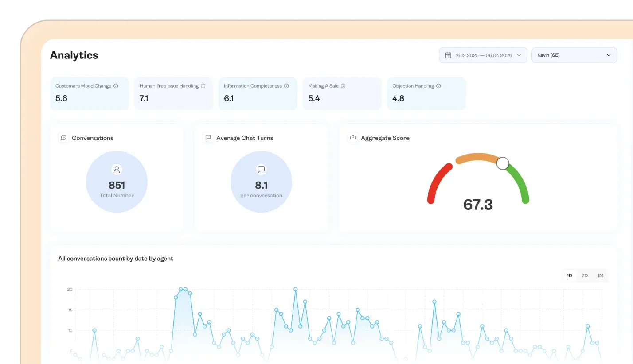Click the user icon above 851
This screenshot has height=364, width=633.
117,169
